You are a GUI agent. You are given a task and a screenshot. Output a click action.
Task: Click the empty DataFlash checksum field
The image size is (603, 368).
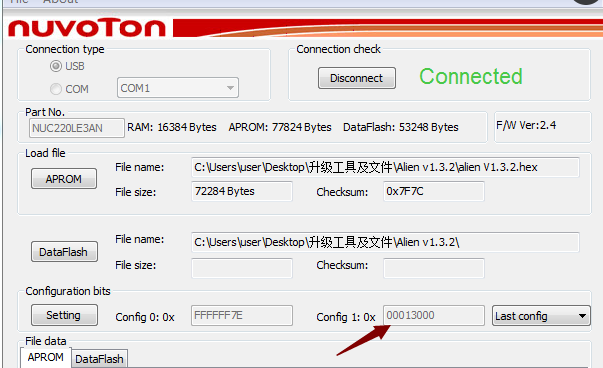click(433, 268)
